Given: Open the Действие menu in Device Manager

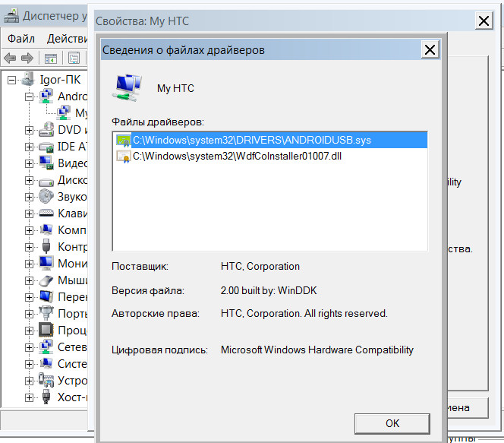Looking at the screenshot, I should (x=67, y=39).
